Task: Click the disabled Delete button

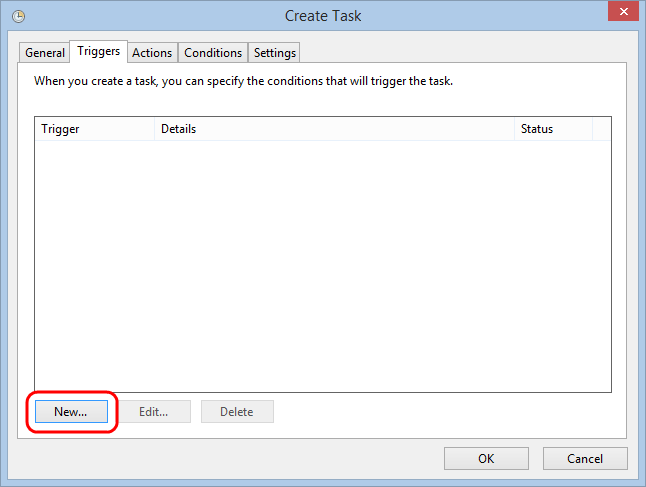Action: pyautogui.click(x=237, y=412)
